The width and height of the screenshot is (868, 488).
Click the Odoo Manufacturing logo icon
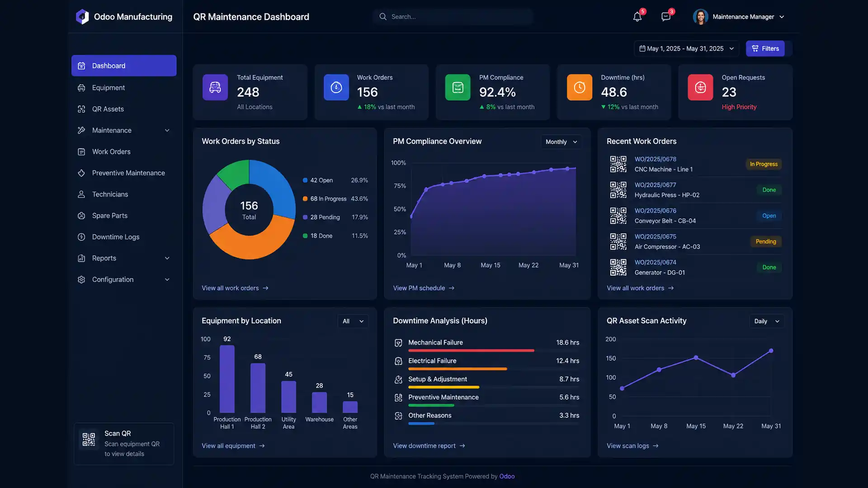82,17
